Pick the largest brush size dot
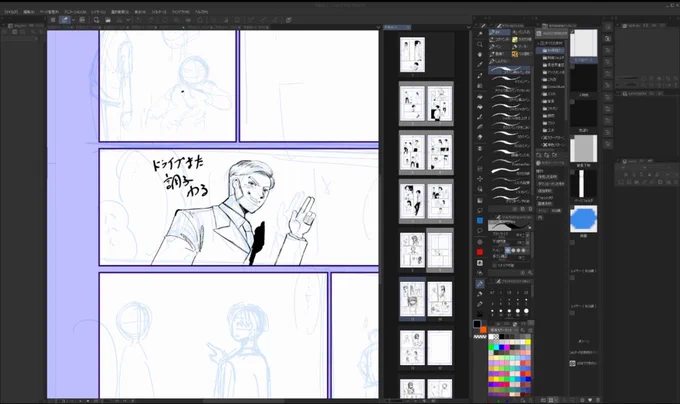This screenshot has width=680, height=404. tap(526, 311)
